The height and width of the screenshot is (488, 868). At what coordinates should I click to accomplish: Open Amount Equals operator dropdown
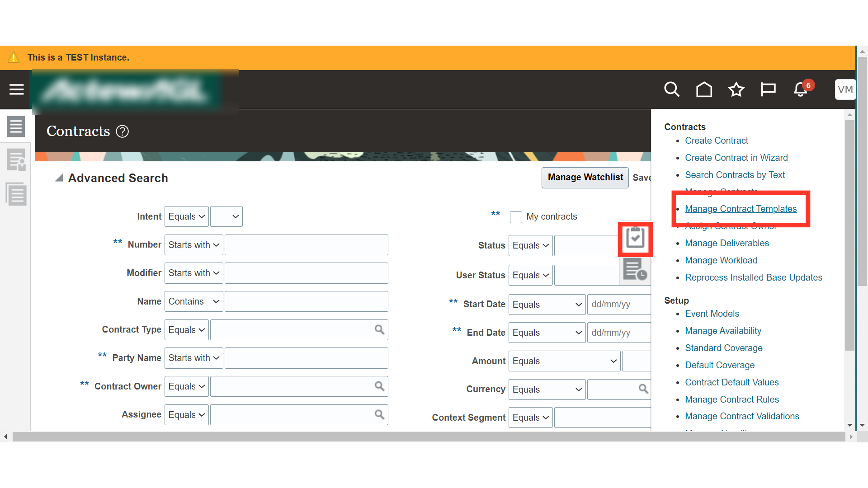click(564, 361)
